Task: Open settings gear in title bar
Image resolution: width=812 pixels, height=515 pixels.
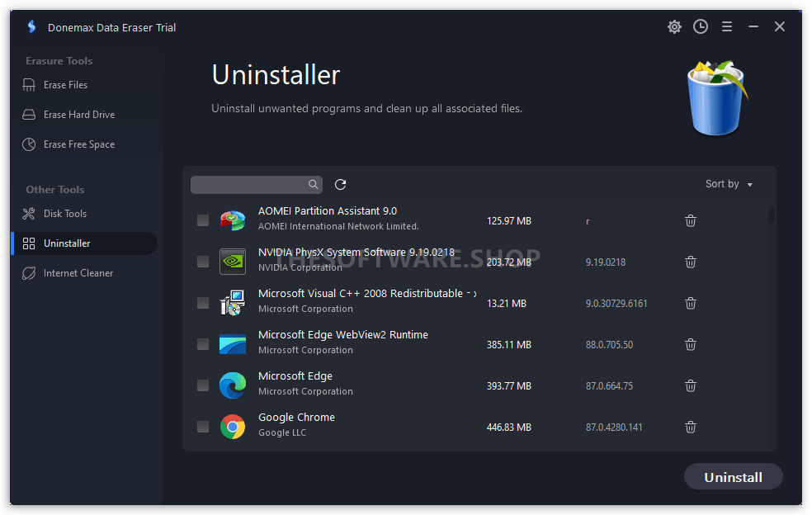Action: (x=674, y=26)
